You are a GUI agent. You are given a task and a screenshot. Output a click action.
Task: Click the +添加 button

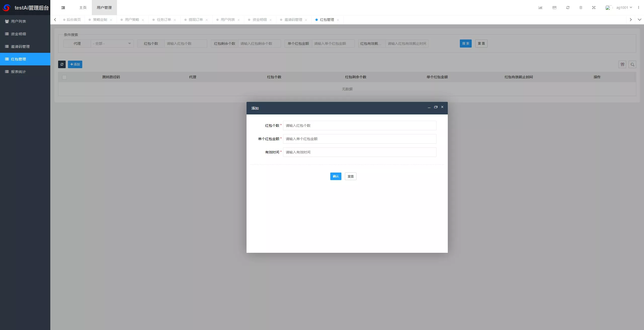coord(75,64)
